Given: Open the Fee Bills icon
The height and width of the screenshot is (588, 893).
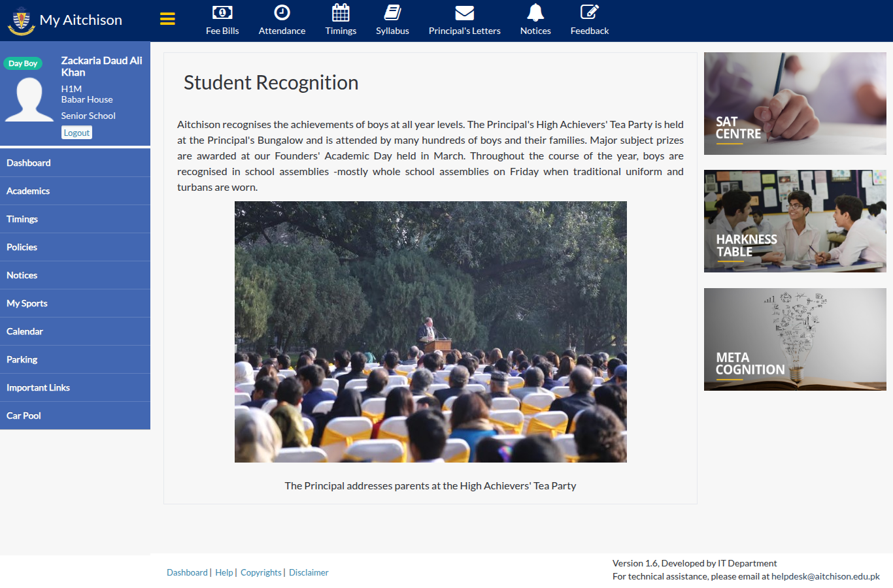Looking at the screenshot, I should point(222,12).
